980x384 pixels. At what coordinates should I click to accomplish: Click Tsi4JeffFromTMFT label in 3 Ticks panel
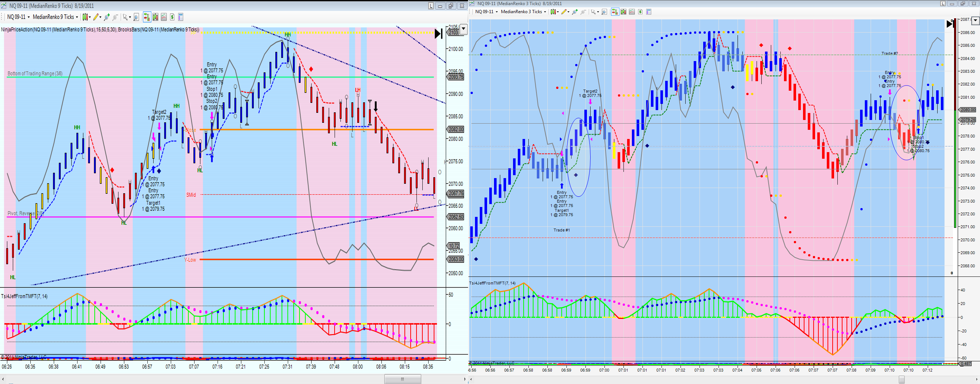coord(492,283)
